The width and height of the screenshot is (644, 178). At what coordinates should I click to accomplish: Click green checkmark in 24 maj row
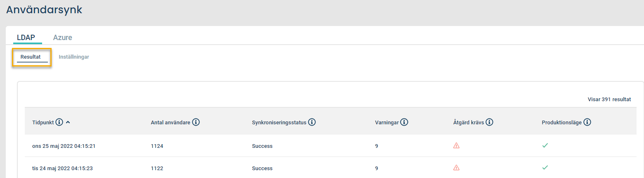click(545, 167)
